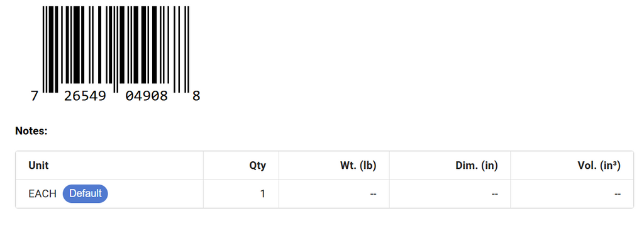This screenshot has width=644, height=252.
Task: Select the Wt. (lb) column header
Action: point(358,166)
